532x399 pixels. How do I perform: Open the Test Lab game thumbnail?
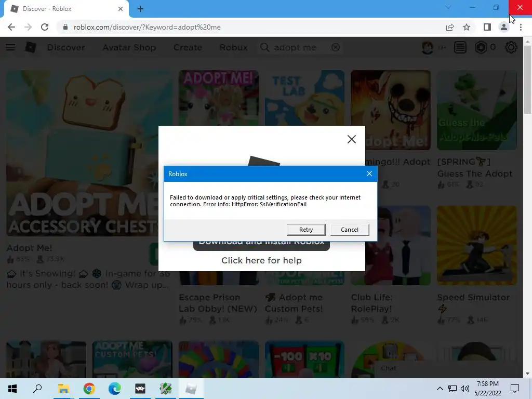pyautogui.click(x=304, y=98)
